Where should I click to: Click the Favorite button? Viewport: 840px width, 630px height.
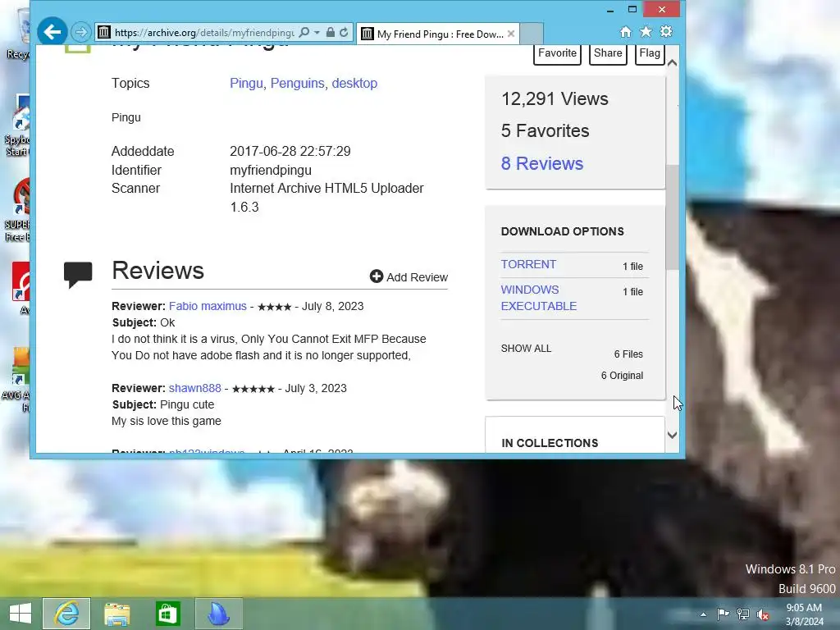[x=557, y=53]
